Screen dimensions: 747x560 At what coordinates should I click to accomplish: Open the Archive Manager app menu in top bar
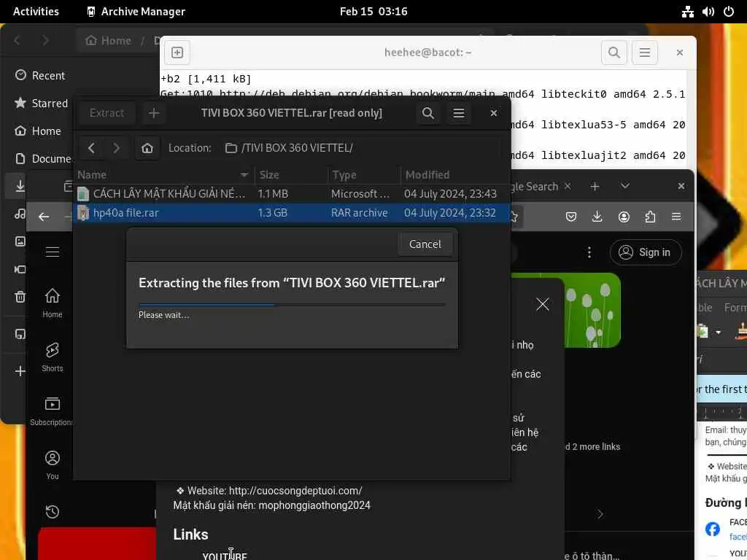click(x=136, y=12)
